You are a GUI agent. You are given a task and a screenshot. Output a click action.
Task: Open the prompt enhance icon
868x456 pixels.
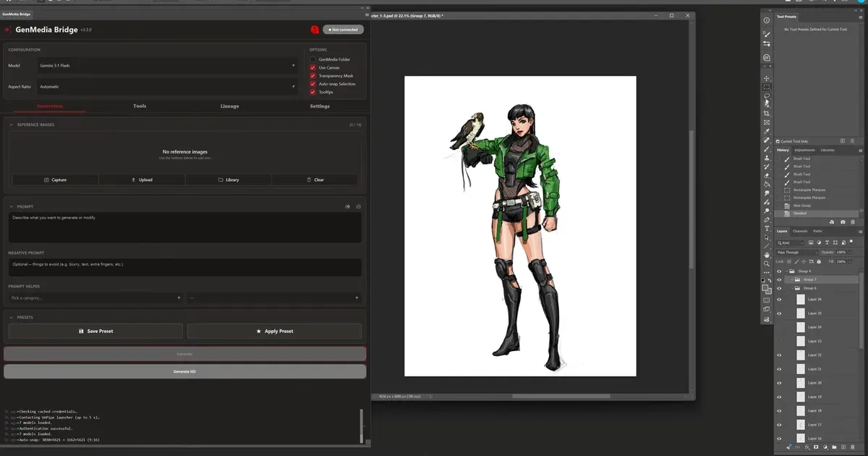click(x=348, y=206)
